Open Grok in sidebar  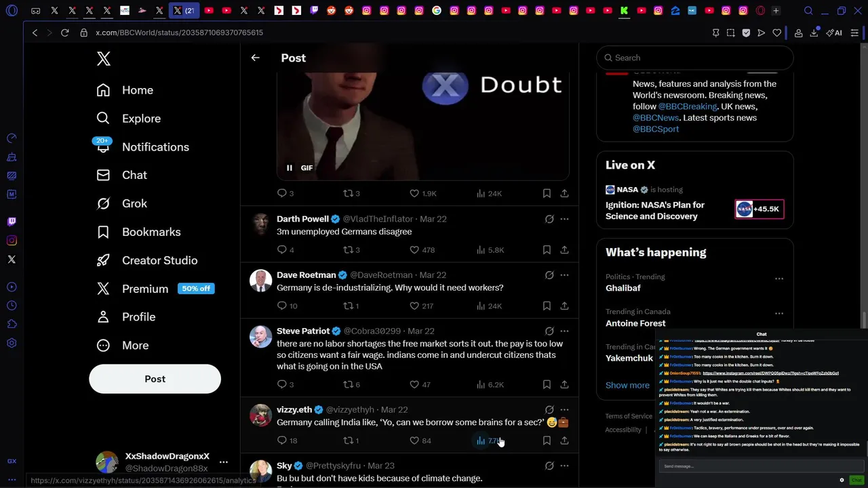(x=122, y=203)
